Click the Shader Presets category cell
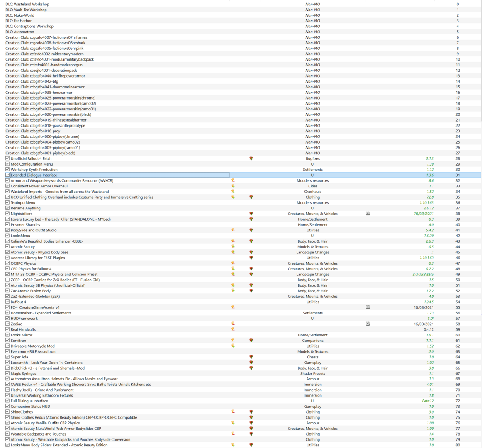The width and height of the screenshot is (482, 448). [x=313, y=374]
